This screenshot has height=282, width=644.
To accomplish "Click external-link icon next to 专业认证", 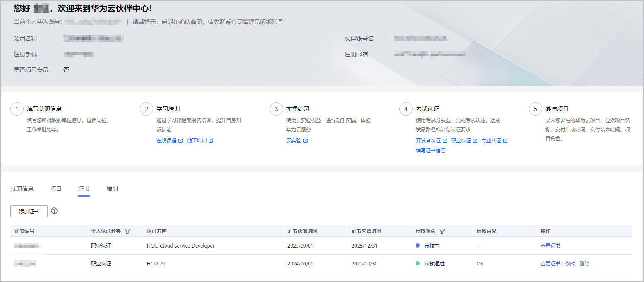I will [505, 141].
